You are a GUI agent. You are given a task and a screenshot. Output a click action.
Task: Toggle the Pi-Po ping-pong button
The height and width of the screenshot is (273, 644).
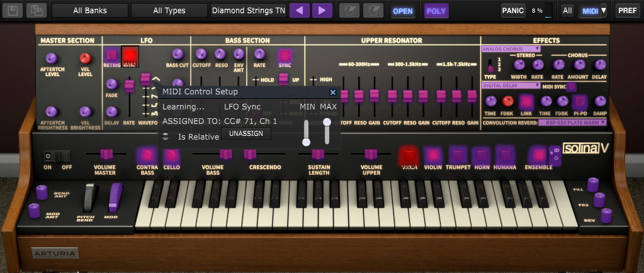pos(580,101)
